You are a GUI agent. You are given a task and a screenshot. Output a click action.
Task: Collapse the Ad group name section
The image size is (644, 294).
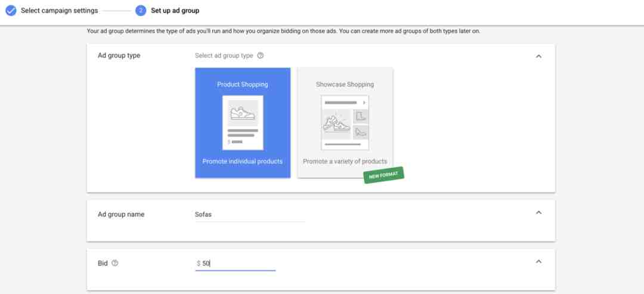538,212
